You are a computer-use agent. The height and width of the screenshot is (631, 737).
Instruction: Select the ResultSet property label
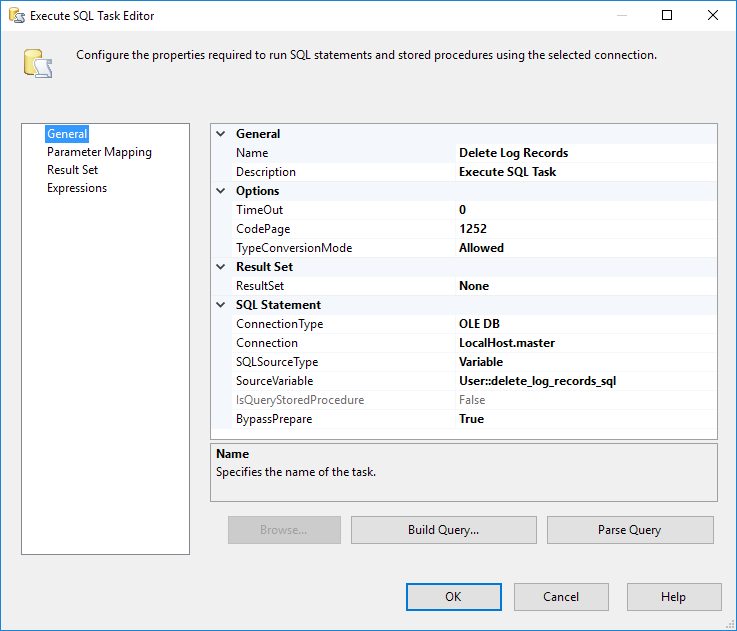(x=260, y=286)
